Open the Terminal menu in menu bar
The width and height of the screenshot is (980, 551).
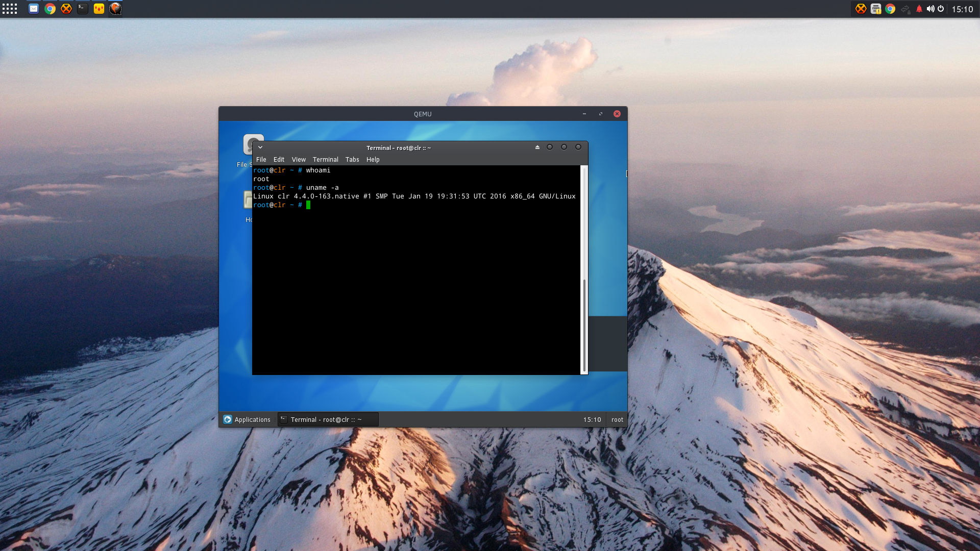click(x=326, y=160)
